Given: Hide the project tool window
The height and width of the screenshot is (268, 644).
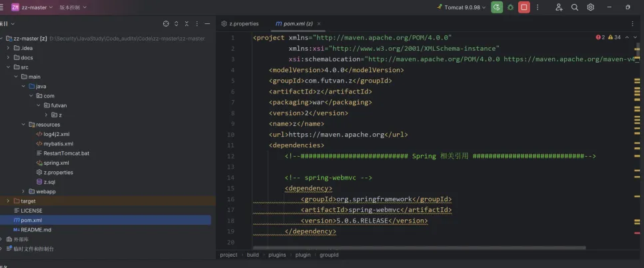Looking at the screenshot, I should click(207, 24).
